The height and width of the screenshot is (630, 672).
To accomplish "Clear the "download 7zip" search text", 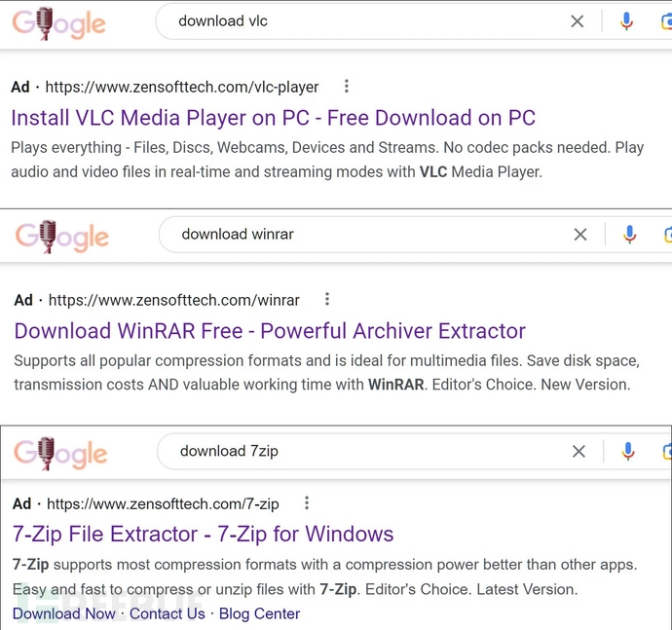I will point(579,451).
